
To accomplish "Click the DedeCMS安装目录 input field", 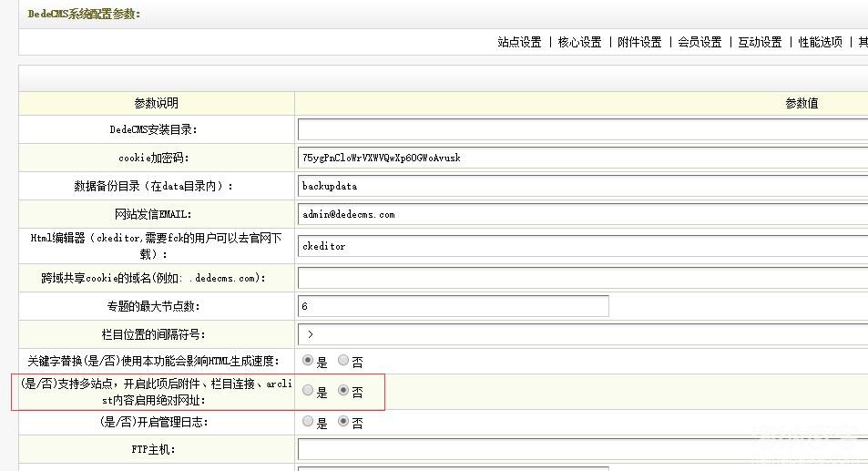I will (x=583, y=129).
